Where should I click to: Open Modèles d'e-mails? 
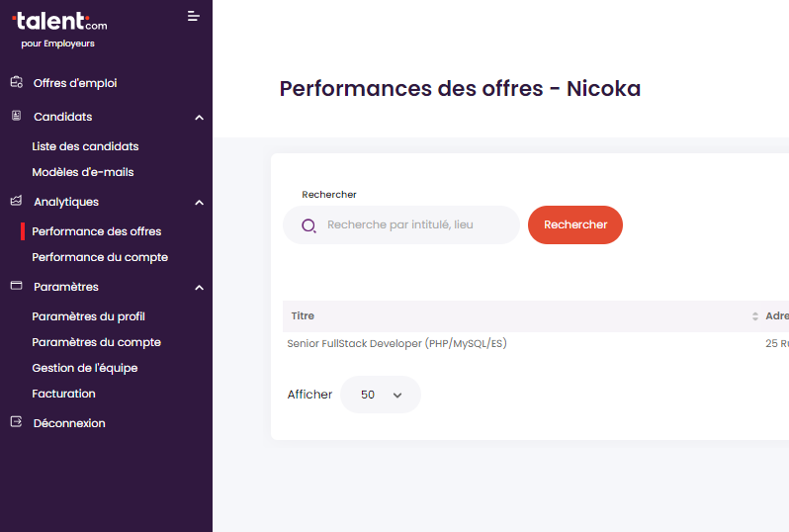point(82,172)
